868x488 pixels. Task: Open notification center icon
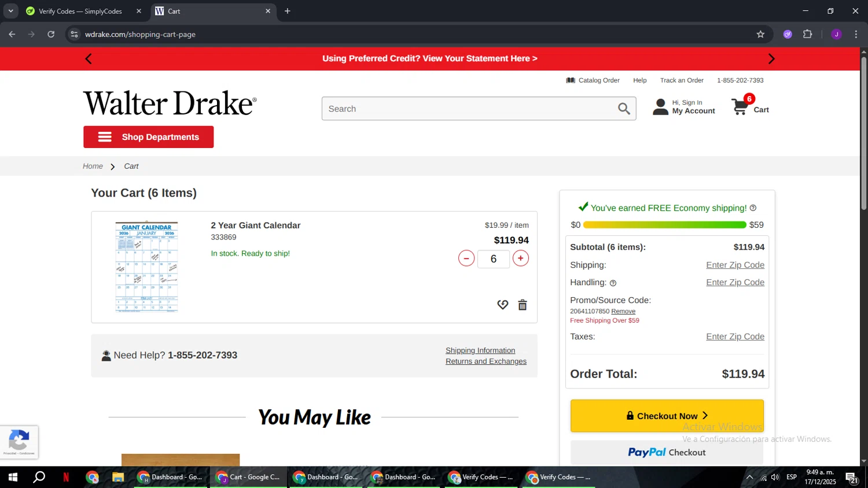point(852,477)
